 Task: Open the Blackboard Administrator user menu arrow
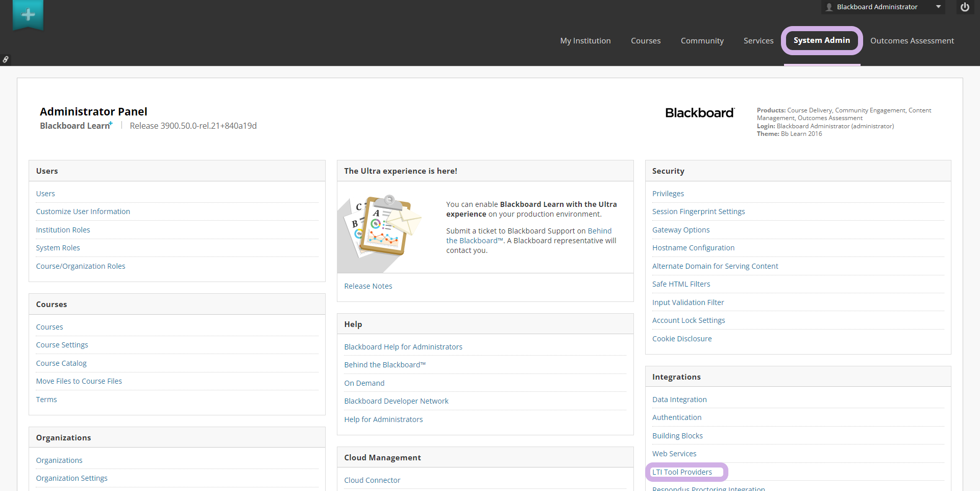938,7
